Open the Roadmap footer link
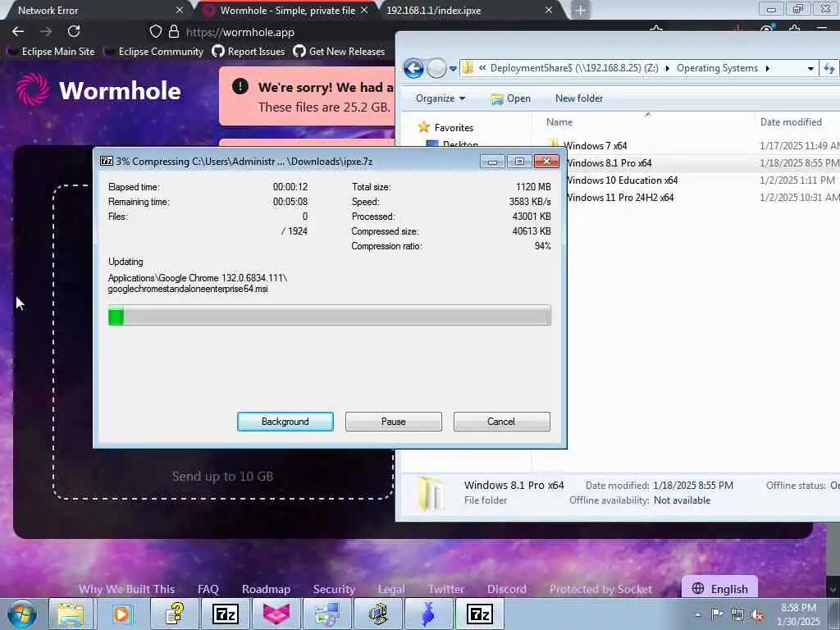 (266, 589)
